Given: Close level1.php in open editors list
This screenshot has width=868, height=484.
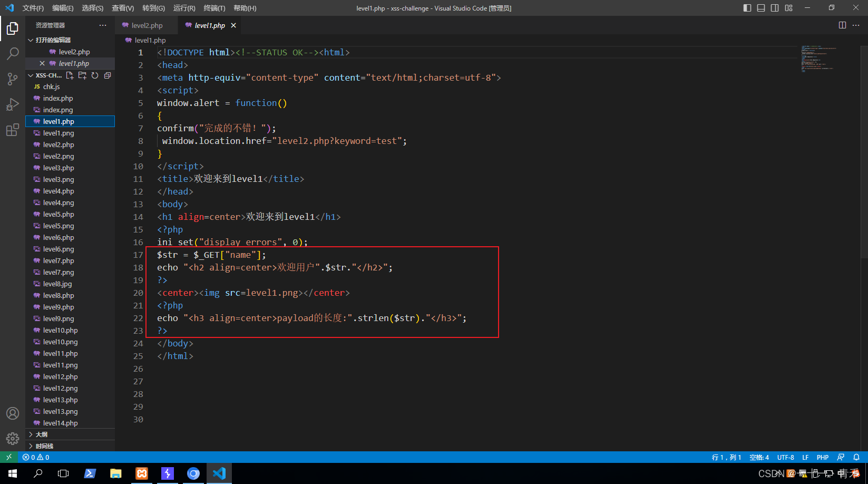Looking at the screenshot, I should [42, 63].
